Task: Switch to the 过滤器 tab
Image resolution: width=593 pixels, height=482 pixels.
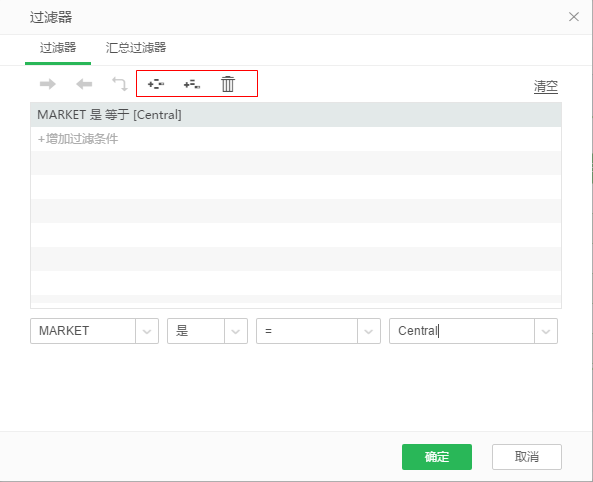Action: coord(58,48)
